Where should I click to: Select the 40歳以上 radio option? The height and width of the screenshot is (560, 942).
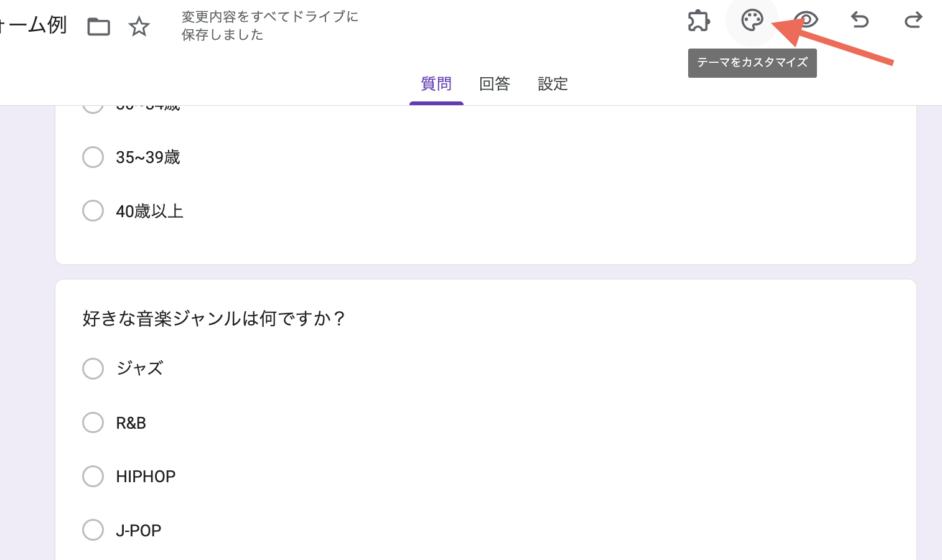[x=93, y=210]
